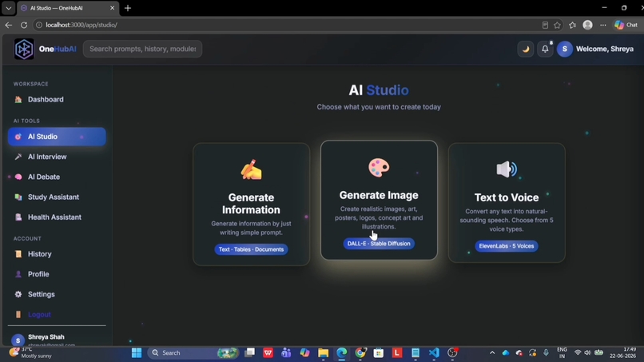Viewport: 644px width, 362px height.
Task: Click the OneHubAI hexagon logo
Action: coord(24,49)
